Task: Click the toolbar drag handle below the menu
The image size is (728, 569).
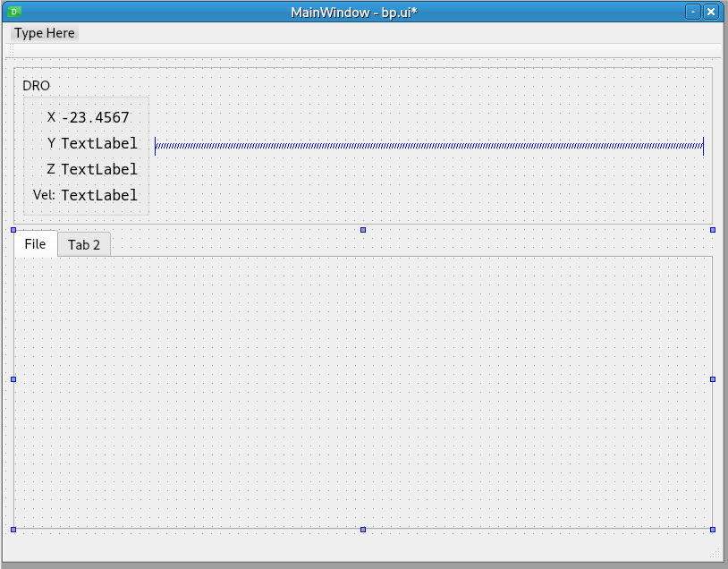Action: [x=12, y=50]
